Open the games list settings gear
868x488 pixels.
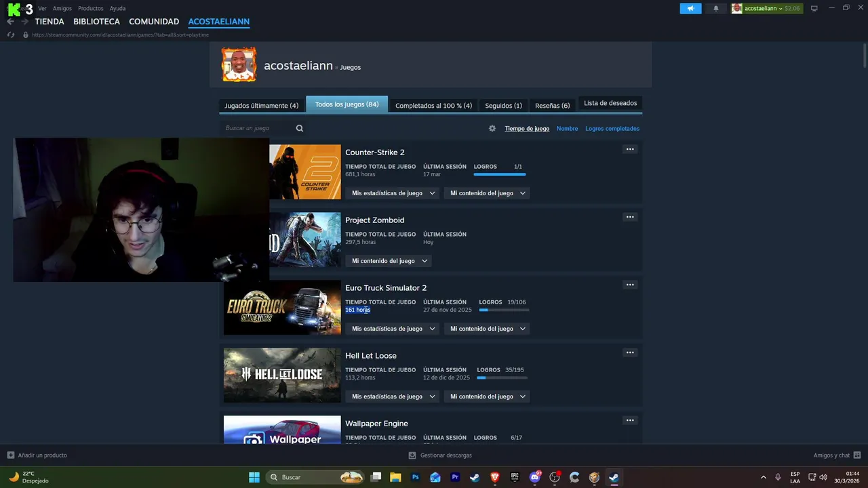coord(492,128)
